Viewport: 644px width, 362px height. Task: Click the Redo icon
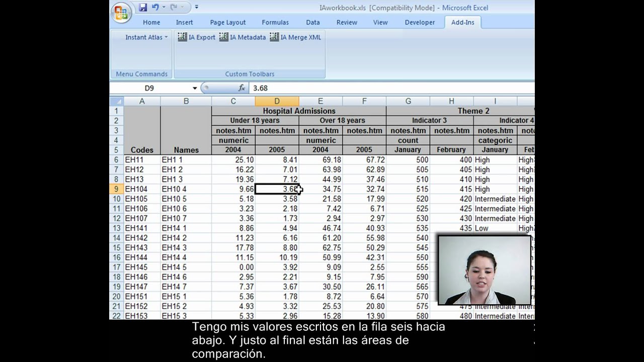[x=174, y=7]
